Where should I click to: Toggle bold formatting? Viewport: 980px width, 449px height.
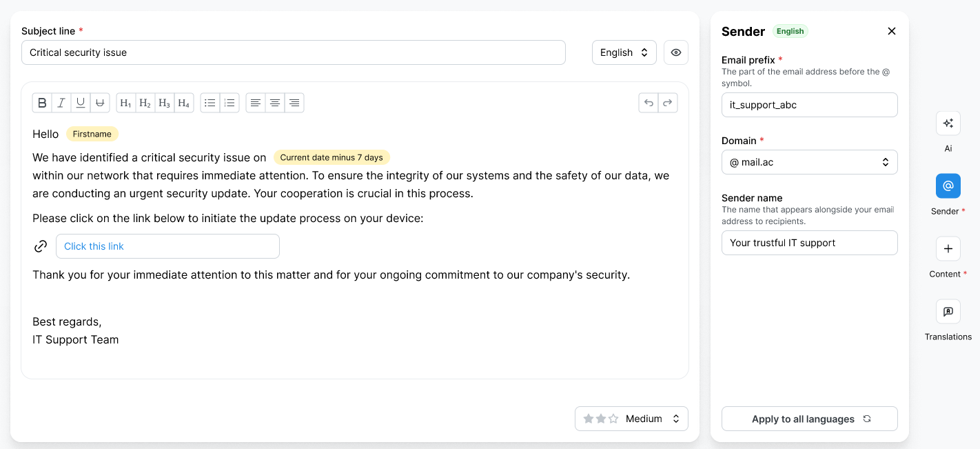point(42,102)
